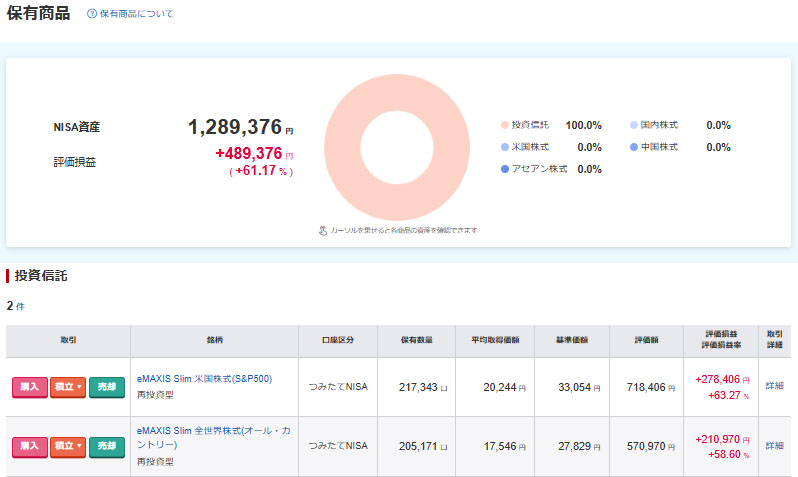Expand the 積立 dropdown for オール・カントリー fund
Viewport: 798px width, 477px height.
[67, 445]
